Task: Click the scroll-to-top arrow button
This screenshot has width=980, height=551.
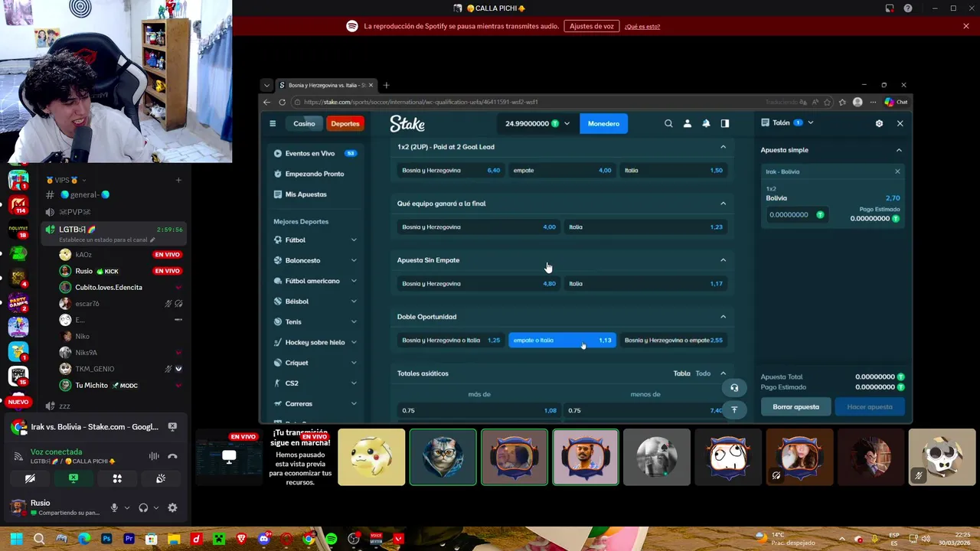Action: [x=734, y=409]
